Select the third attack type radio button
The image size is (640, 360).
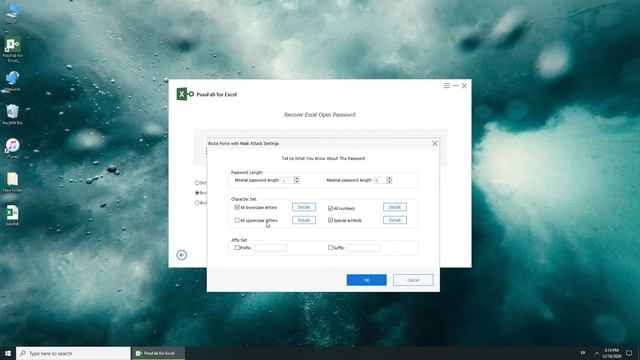point(197,202)
